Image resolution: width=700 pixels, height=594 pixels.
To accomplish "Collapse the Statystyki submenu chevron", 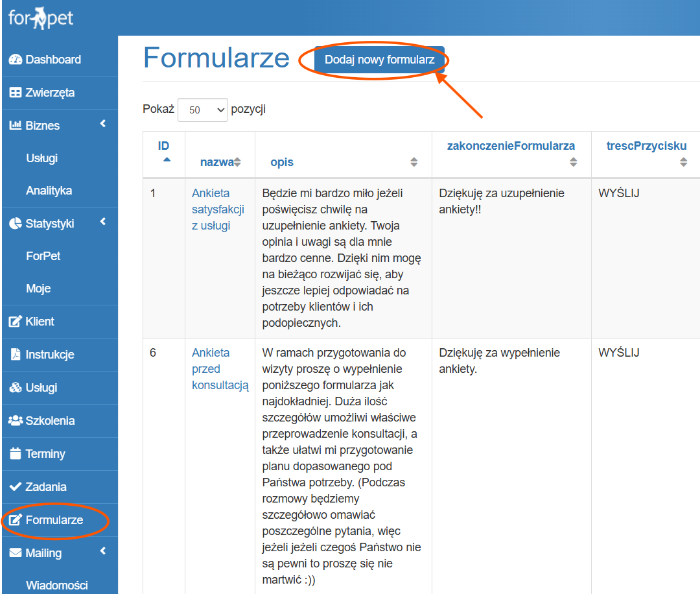I will tap(103, 221).
